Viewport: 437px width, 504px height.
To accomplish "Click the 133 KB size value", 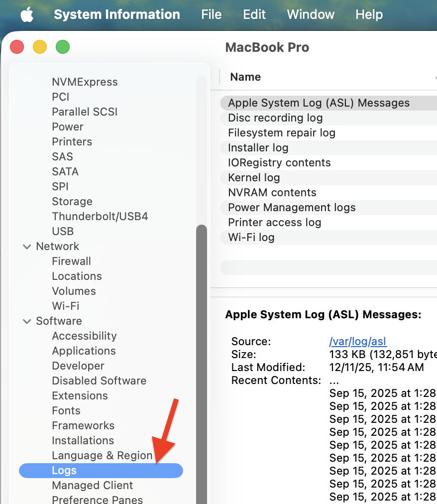I will [x=383, y=355].
